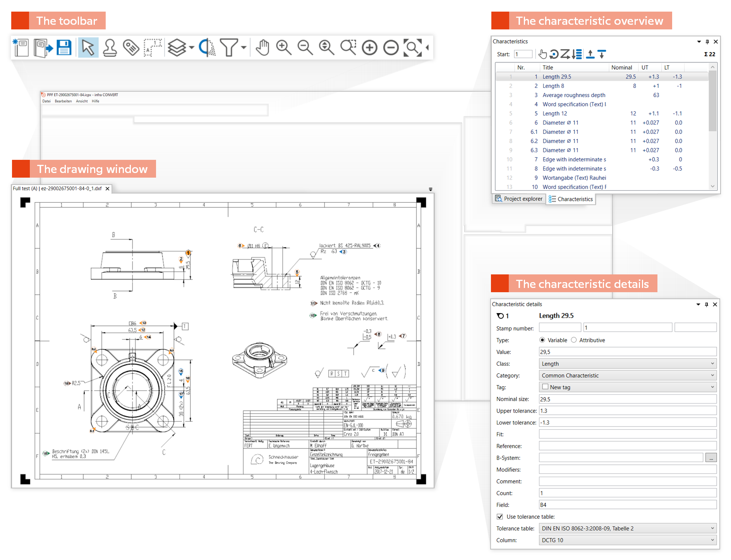Image resolution: width=731 pixels, height=560 pixels.
Task: Switch to the Project explorer tab
Action: (519, 199)
